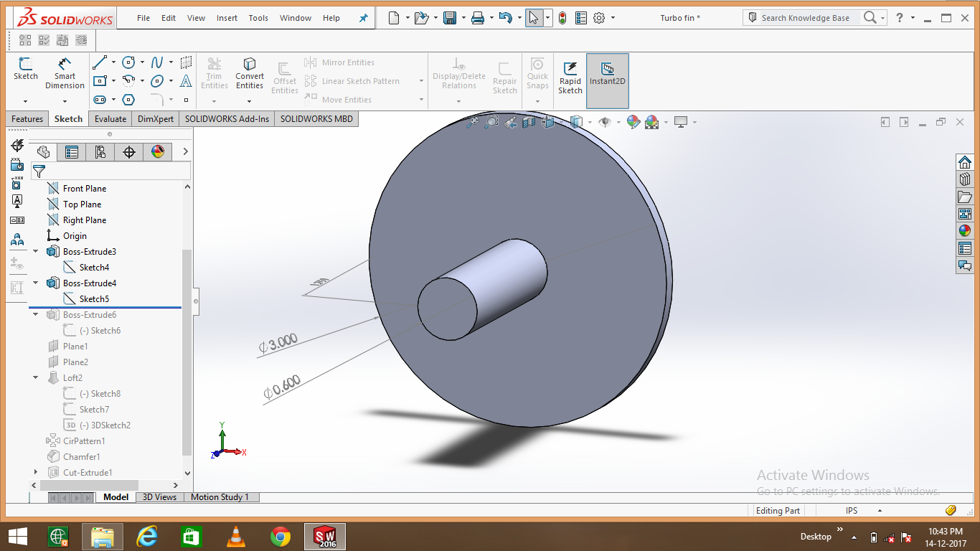Viewport: 980px width, 551px height.
Task: Open the Appearances color sphere pane
Action: pyautogui.click(x=964, y=230)
